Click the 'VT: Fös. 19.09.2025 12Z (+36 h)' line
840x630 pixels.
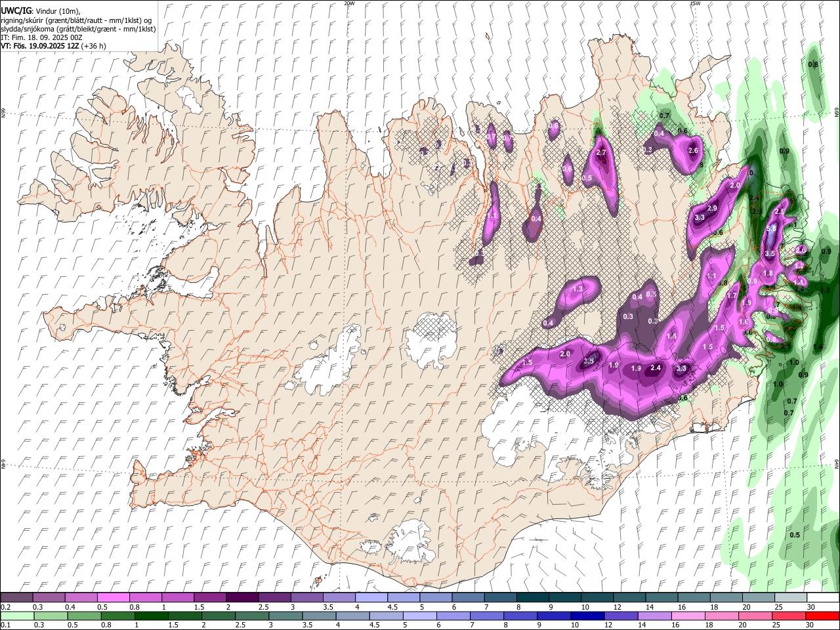[53, 46]
